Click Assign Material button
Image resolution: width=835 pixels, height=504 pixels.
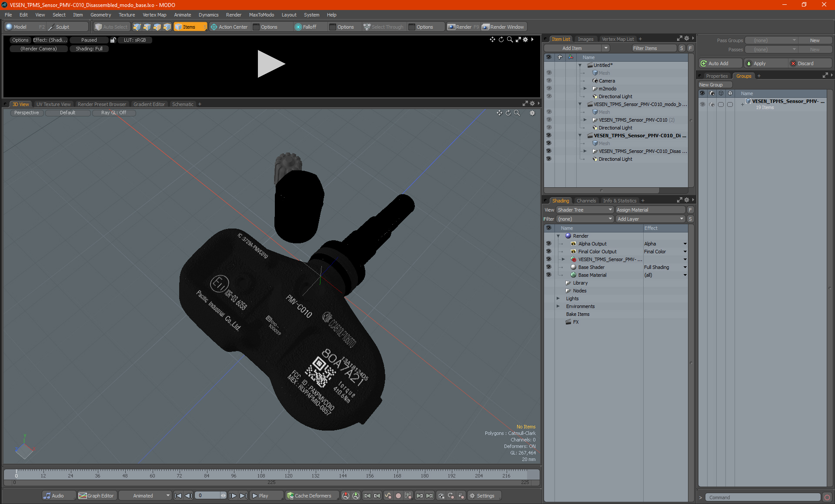click(651, 210)
